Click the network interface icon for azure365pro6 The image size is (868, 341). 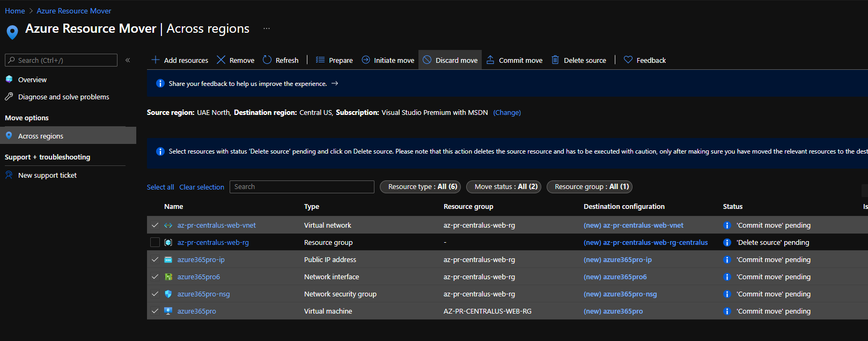click(x=168, y=277)
